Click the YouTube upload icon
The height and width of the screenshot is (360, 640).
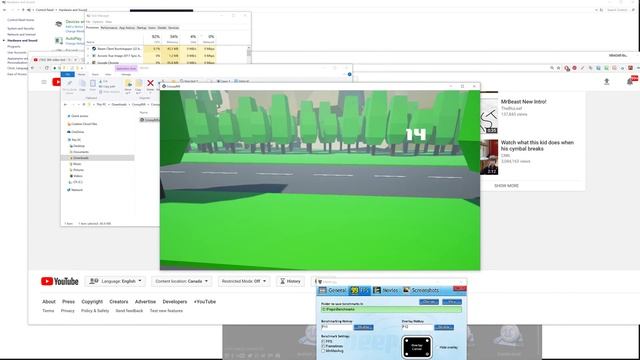607,82
